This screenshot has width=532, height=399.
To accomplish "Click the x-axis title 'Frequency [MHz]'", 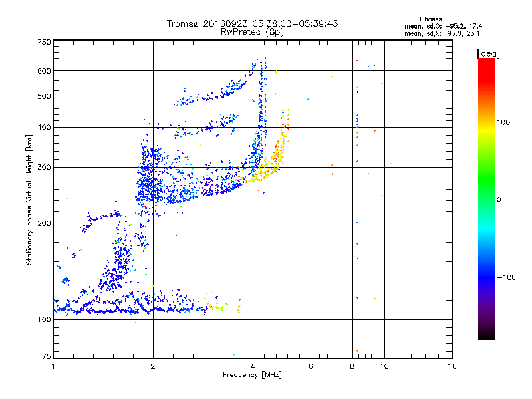I will pos(252,375).
